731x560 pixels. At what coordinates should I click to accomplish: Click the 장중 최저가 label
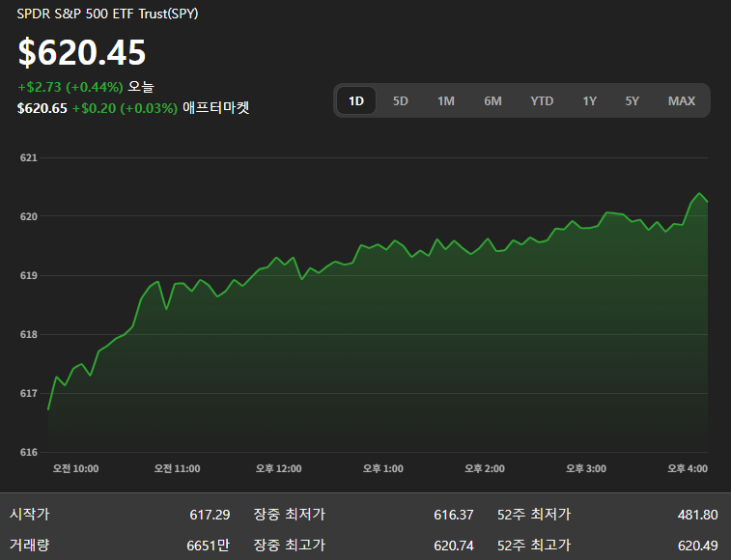click(x=289, y=514)
